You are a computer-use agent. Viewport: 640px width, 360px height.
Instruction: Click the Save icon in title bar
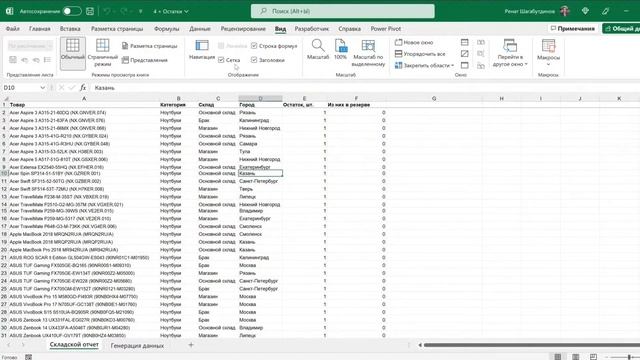[x=90, y=11]
